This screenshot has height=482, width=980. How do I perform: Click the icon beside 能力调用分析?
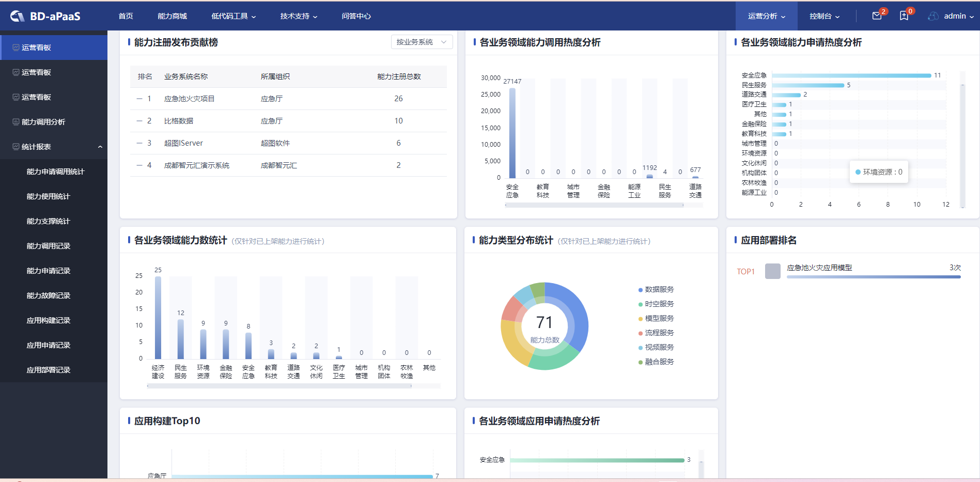[16, 122]
